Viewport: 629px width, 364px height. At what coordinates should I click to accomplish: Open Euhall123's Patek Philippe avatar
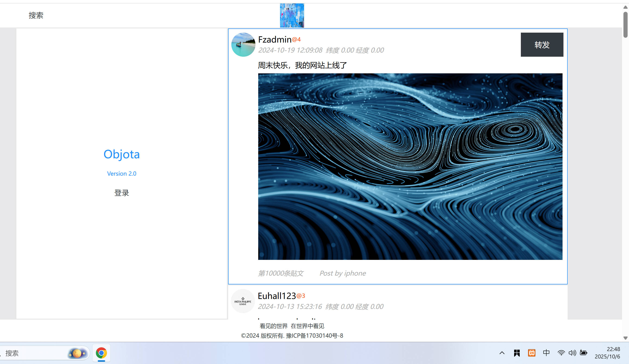point(243,301)
